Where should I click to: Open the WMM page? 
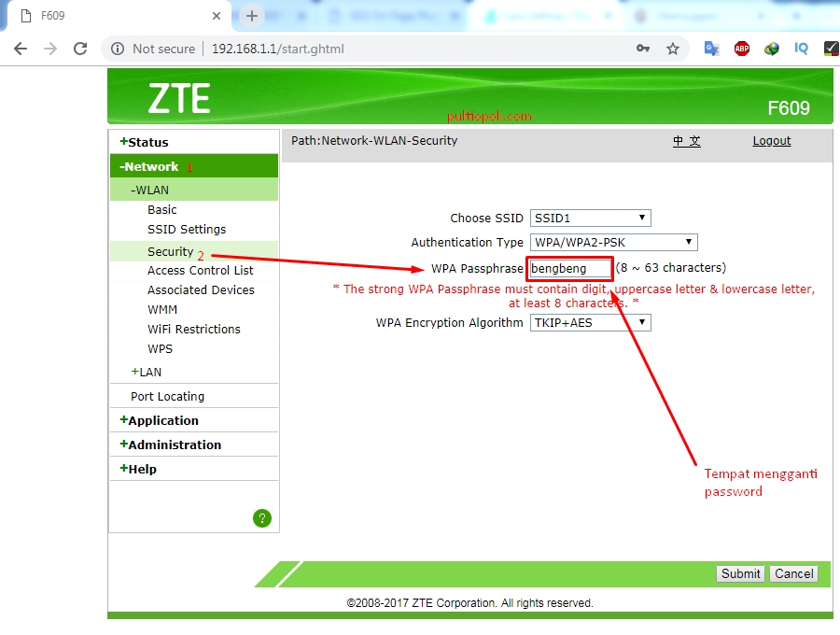162,310
